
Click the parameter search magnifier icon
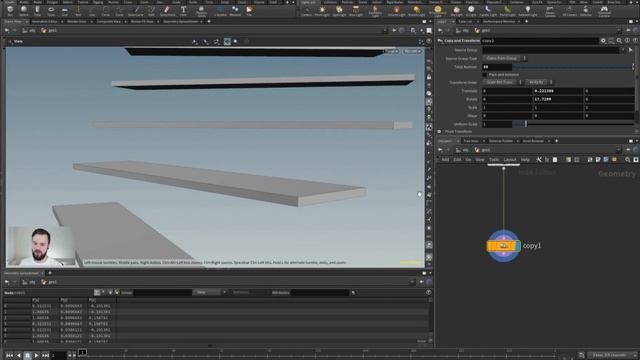click(619, 41)
